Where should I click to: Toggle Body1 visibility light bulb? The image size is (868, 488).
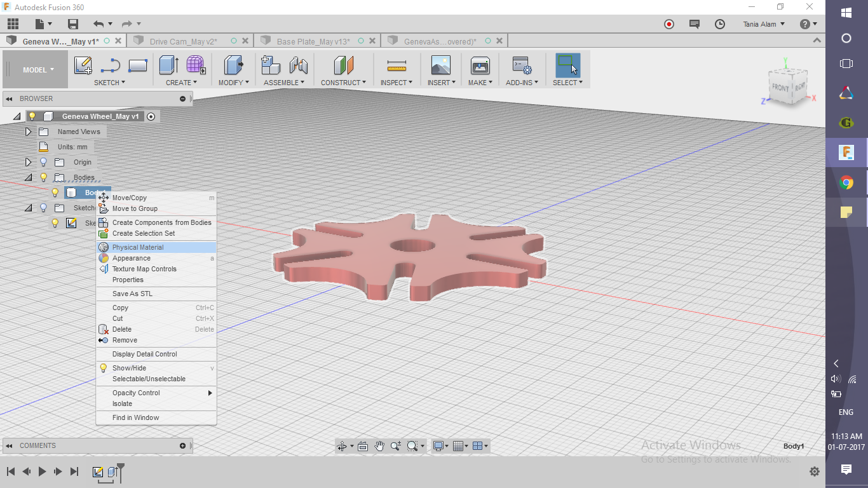click(55, 193)
